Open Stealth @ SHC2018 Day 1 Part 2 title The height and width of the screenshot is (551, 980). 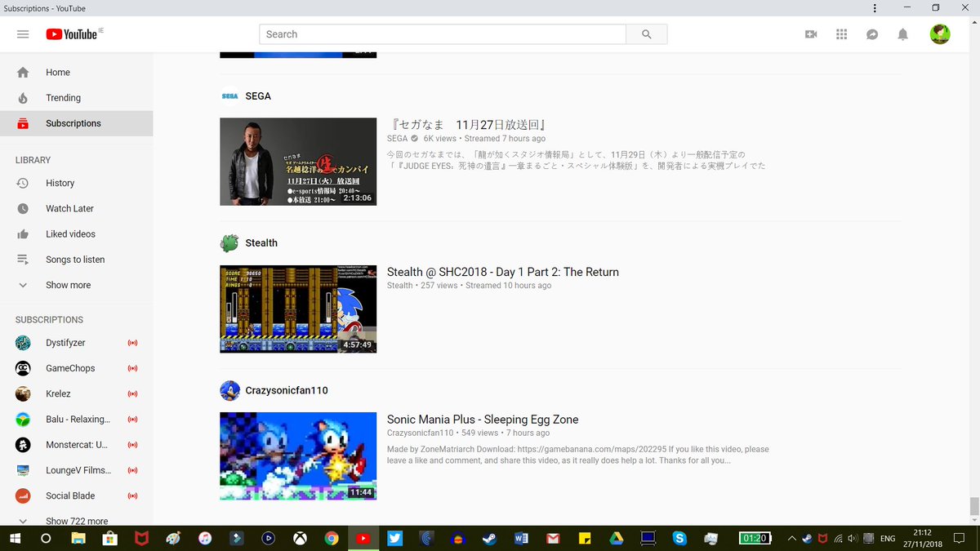click(503, 272)
